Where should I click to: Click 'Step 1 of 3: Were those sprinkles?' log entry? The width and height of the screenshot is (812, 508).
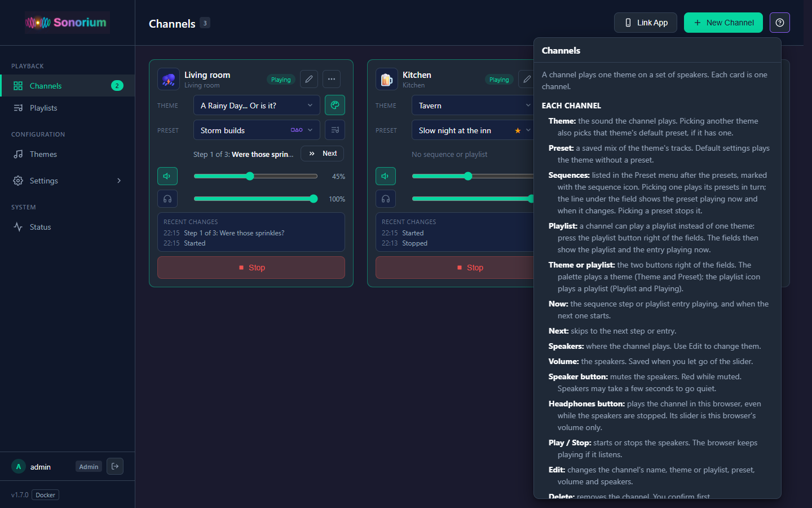tap(234, 233)
